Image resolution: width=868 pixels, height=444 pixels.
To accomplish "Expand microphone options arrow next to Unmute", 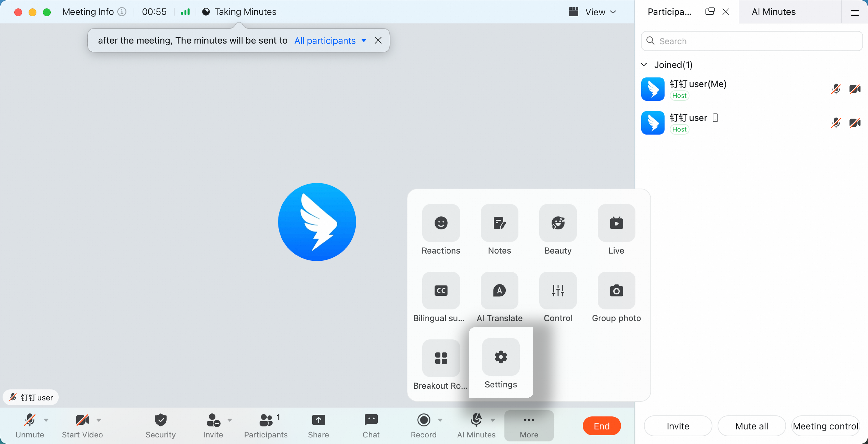I will pos(46,420).
